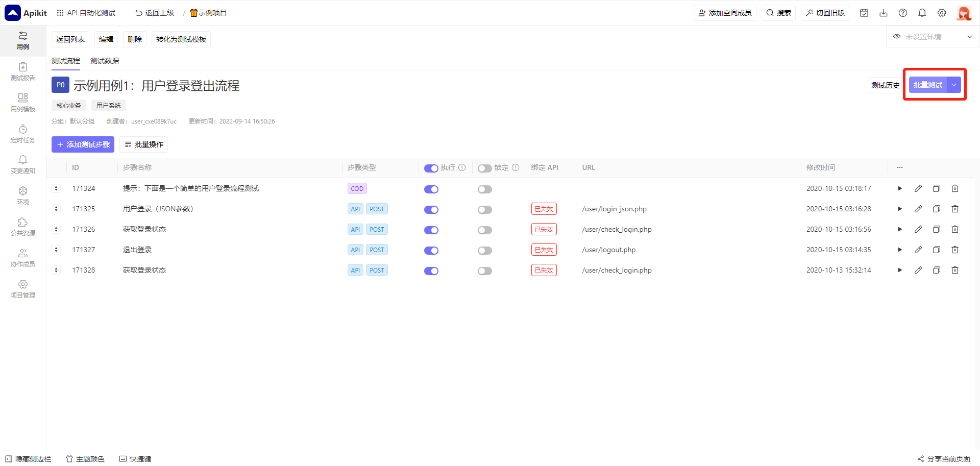
Task: Click 返回上级 in the breadcrumb
Action: pyautogui.click(x=155, y=13)
